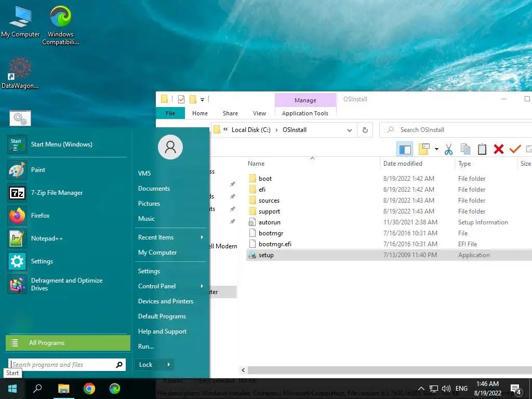Image resolution: width=532 pixels, height=399 pixels.
Task: Click the Paste clipboard icon in Explorer
Action: [482, 149]
